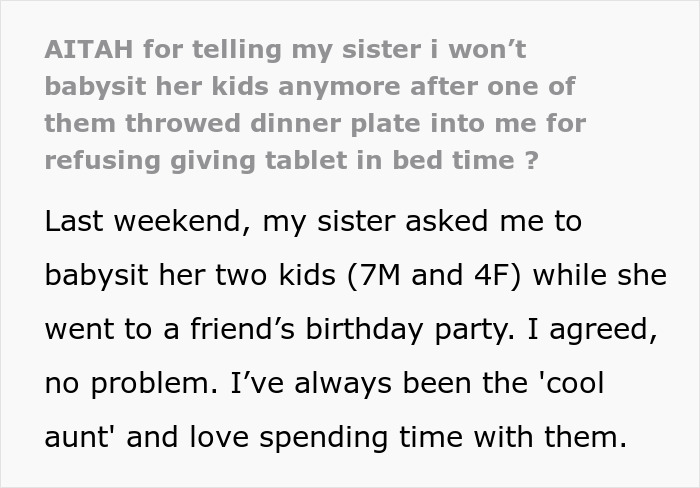This screenshot has width=700, height=488.
Task: Click 'my sister asked me to' text
Action: (422, 221)
